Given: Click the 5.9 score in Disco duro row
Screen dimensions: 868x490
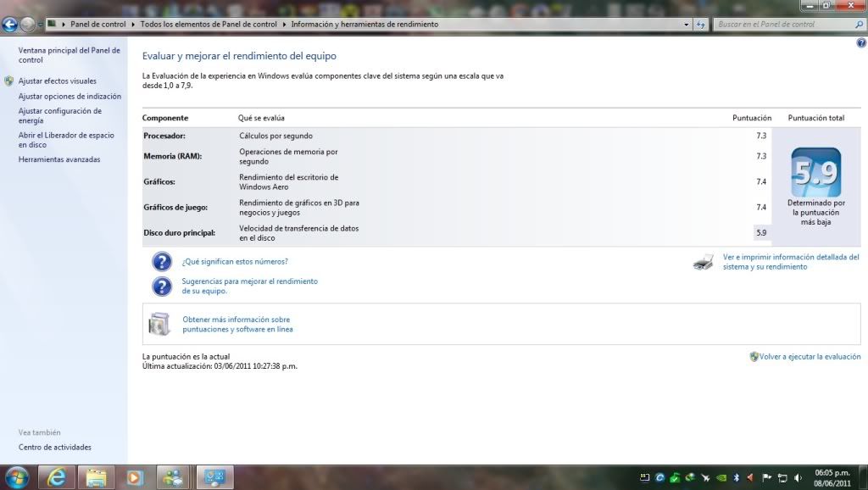Looking at the screenshot, I should (x=761, y=232).
